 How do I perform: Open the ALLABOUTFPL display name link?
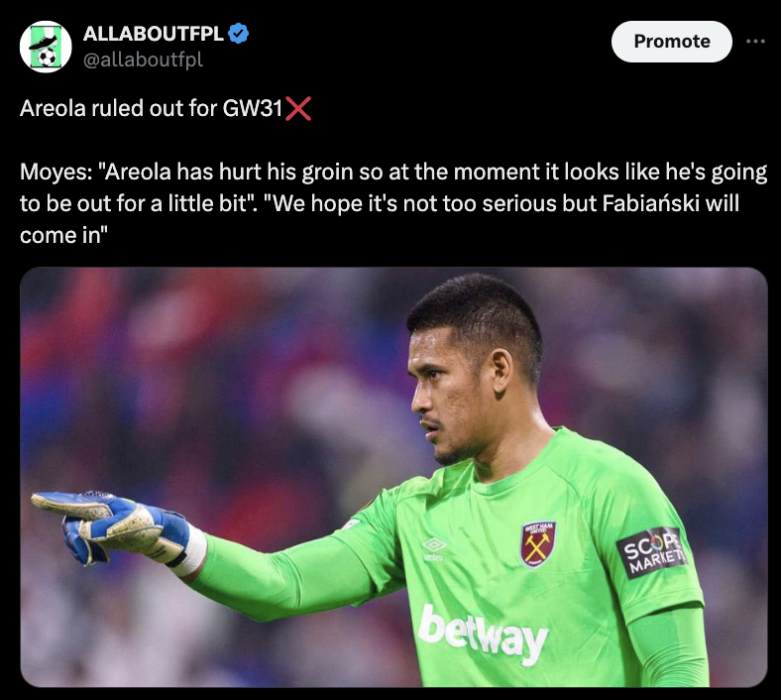click(x=153, y=34)
